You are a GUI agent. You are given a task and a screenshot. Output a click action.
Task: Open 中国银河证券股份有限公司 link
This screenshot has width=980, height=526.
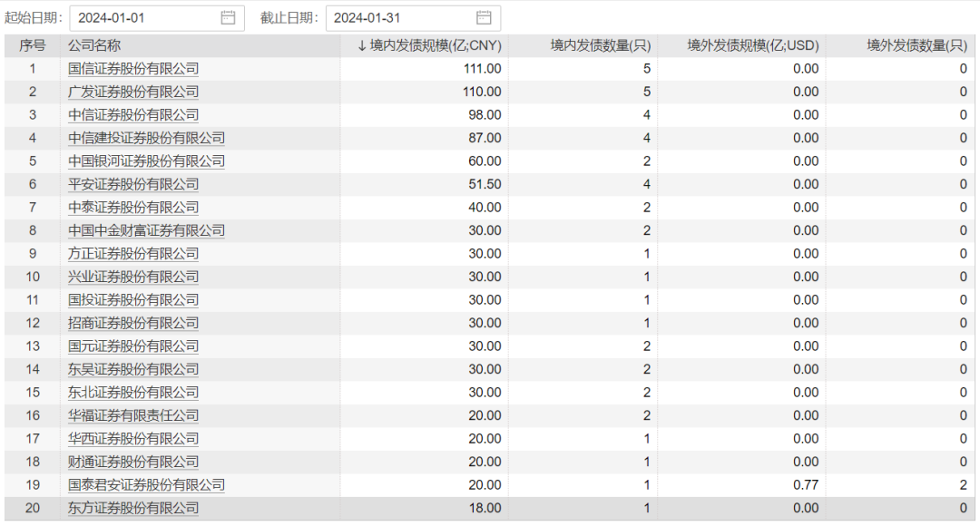point(146,161)
